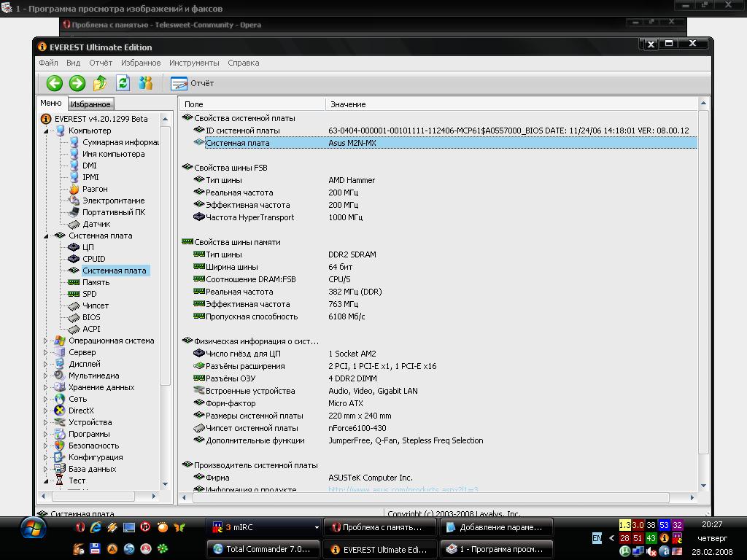Click the Up folder toolbar icon
Screen dimensions: 747x560
click(100, 83)
